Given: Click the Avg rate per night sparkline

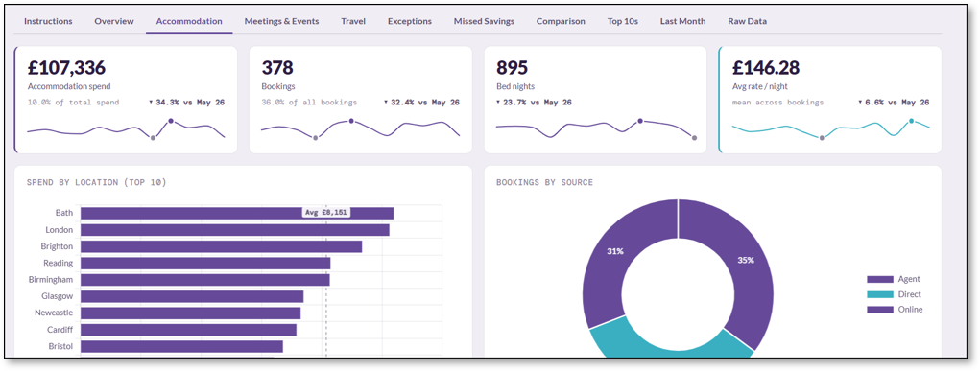Looking at the screenshot, I should 830,128.
